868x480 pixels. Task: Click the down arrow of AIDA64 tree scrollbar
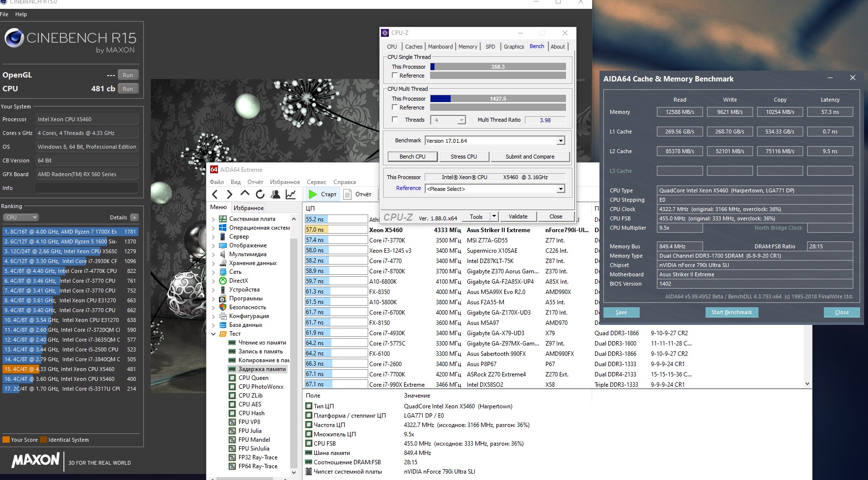(x=294, y=473)
